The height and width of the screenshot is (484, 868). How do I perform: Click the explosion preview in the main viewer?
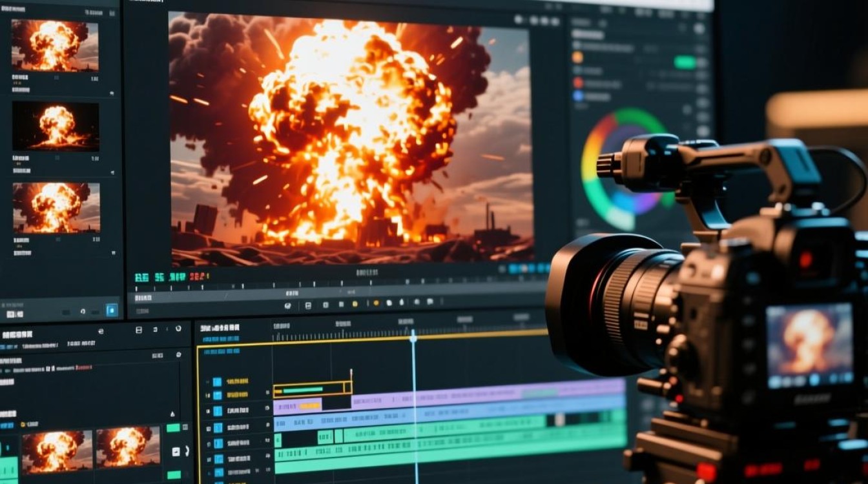point(352,138)
